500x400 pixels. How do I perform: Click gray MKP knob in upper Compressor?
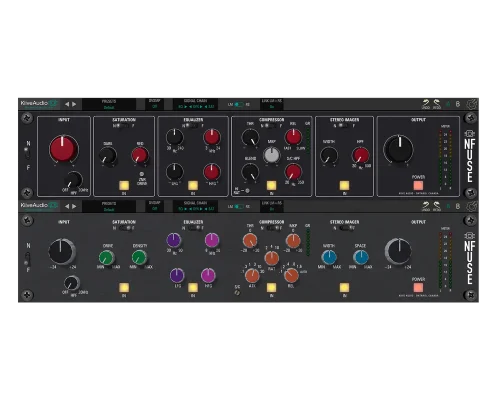(272, 155)
